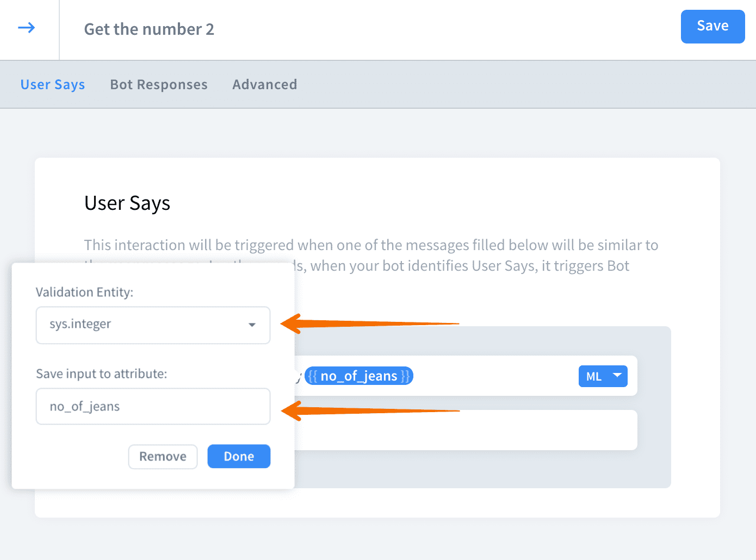This screenshot has height=560, width=756.
Task: Click the User Says card heading
Action: click(127, 203)
